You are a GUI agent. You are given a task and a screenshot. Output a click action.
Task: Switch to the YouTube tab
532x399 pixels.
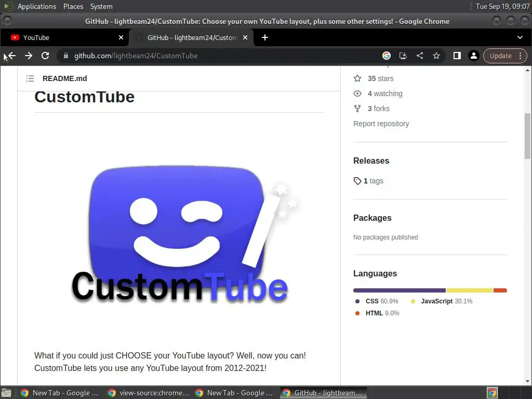[x=64, y=37]
